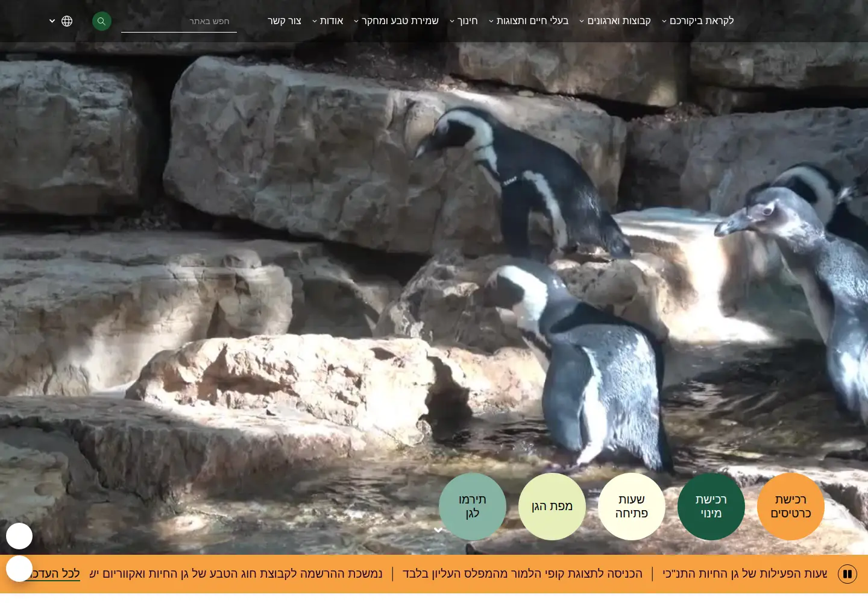Open the שעות פתיחה circle button
868x603 pixels.
[632, 507]
